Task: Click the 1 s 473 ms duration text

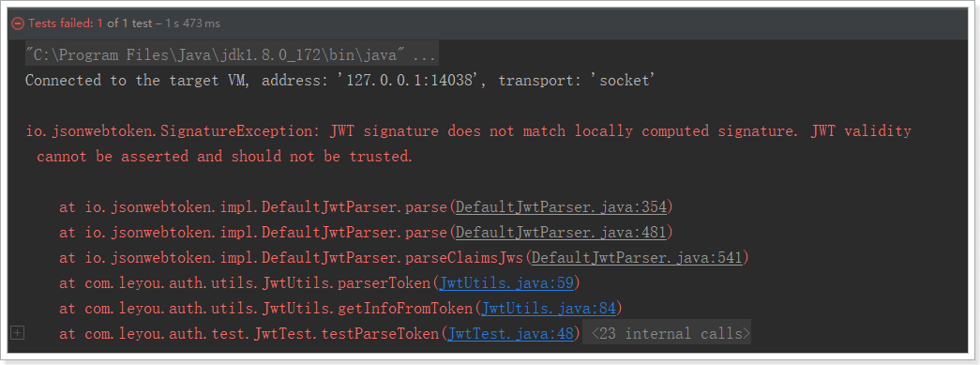Action: [192, 23]
